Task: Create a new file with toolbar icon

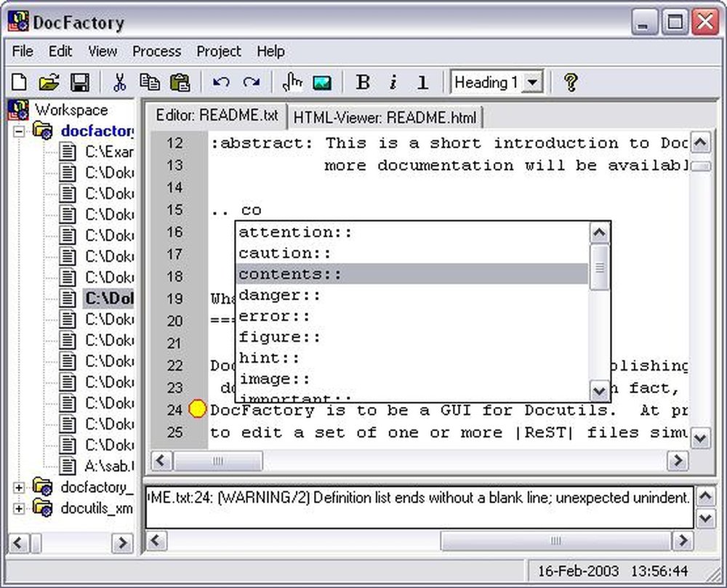Action: pos(19,82)
